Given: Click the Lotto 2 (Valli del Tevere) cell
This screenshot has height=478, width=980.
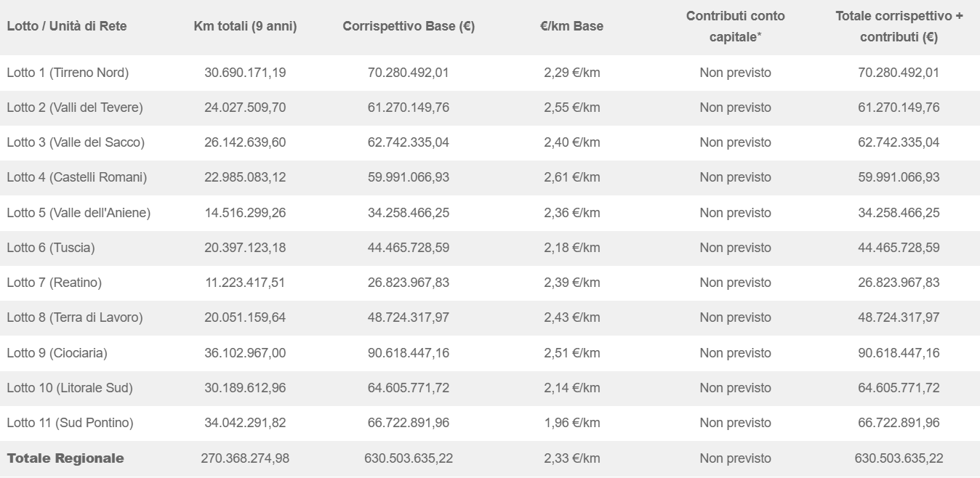Looking at the screenshot, I should click(x=75, y=108).
